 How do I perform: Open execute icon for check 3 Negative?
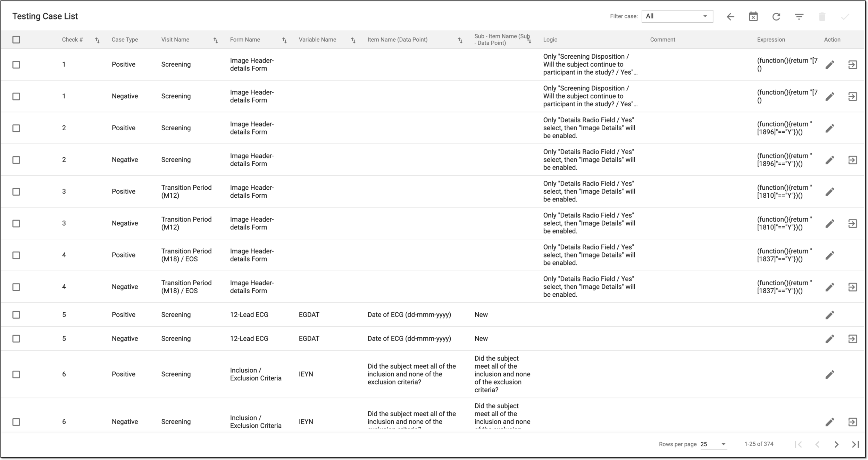(853, 223)
